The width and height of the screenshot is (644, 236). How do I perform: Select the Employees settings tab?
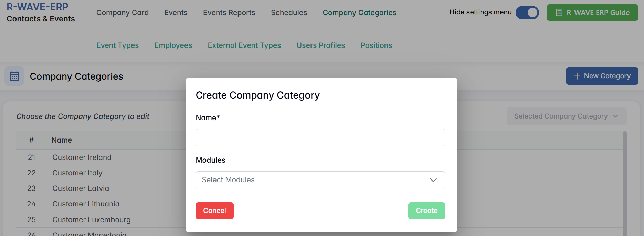pyautogui.click(x=173, y=45)
